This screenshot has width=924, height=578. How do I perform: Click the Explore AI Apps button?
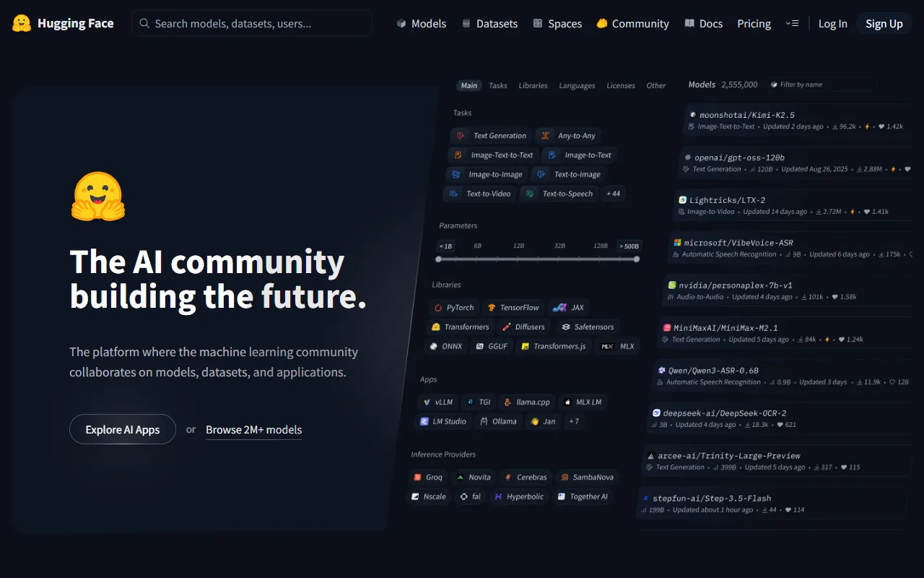[123, 429]
